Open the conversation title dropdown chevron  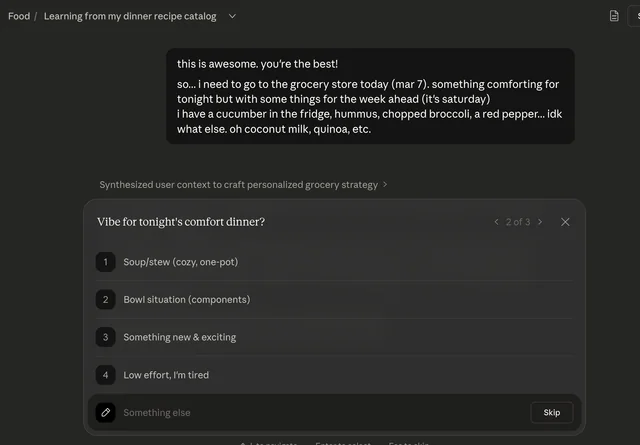232,16
